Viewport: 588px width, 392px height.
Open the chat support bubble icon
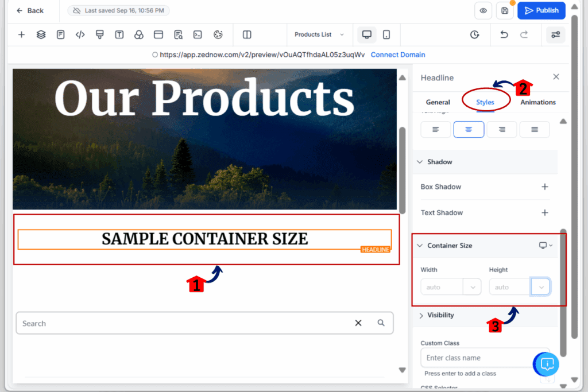coord(547,364)
